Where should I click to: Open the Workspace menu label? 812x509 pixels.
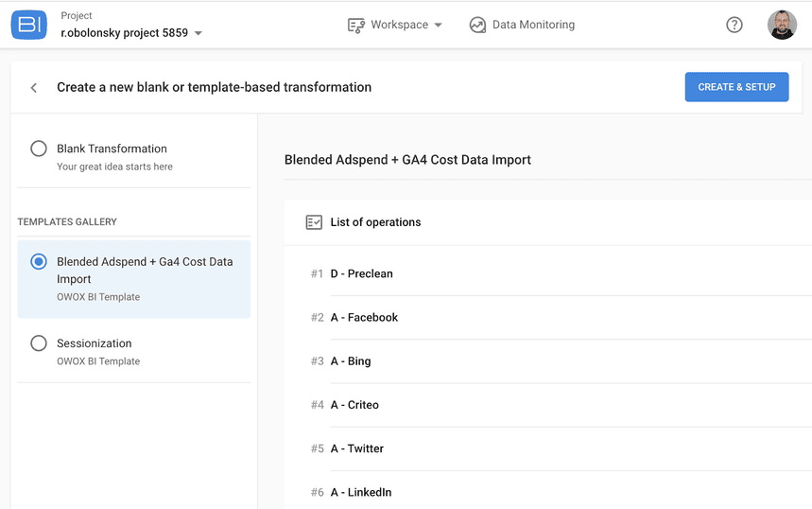399,26
